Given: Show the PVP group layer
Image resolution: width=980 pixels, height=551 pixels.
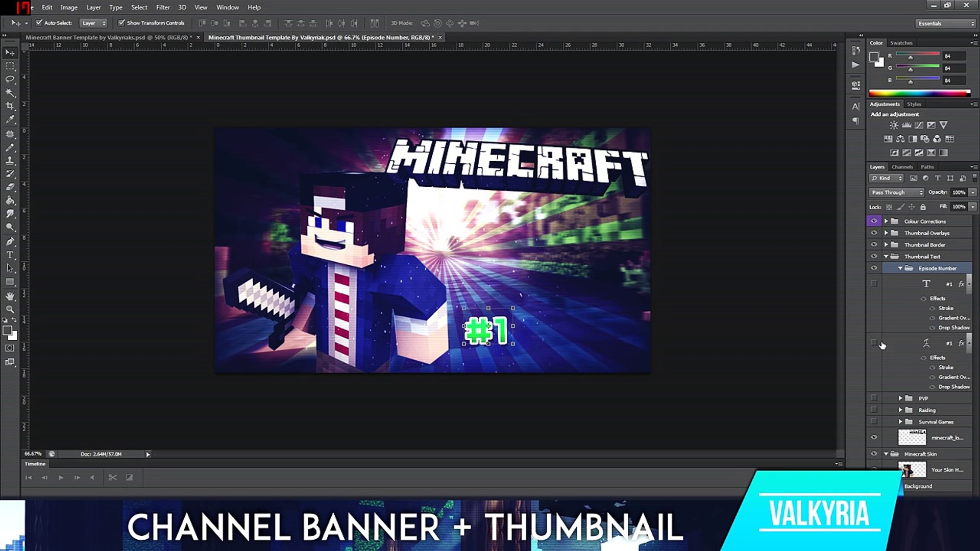Looking at the screenshot, I should click(x=874, y=398).
